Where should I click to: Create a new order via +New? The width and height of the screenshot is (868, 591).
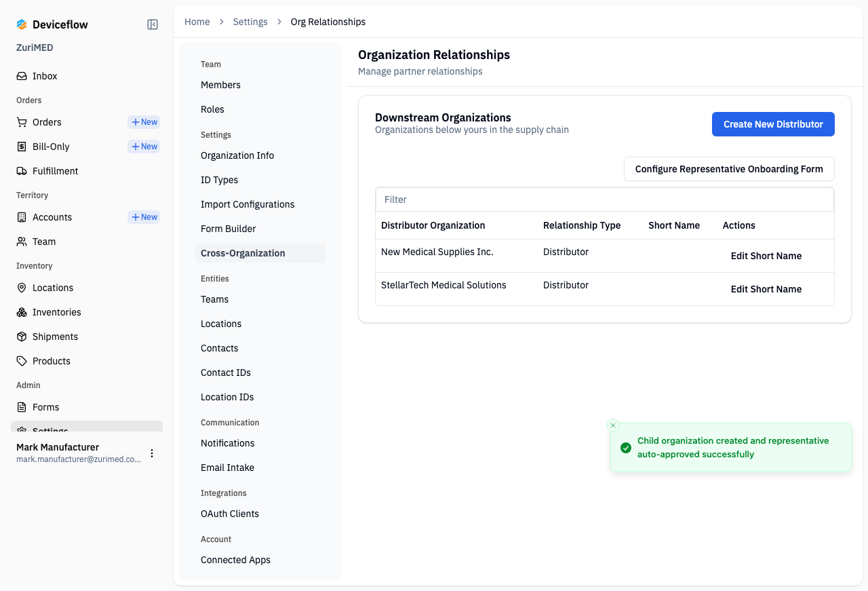point(144,122)
